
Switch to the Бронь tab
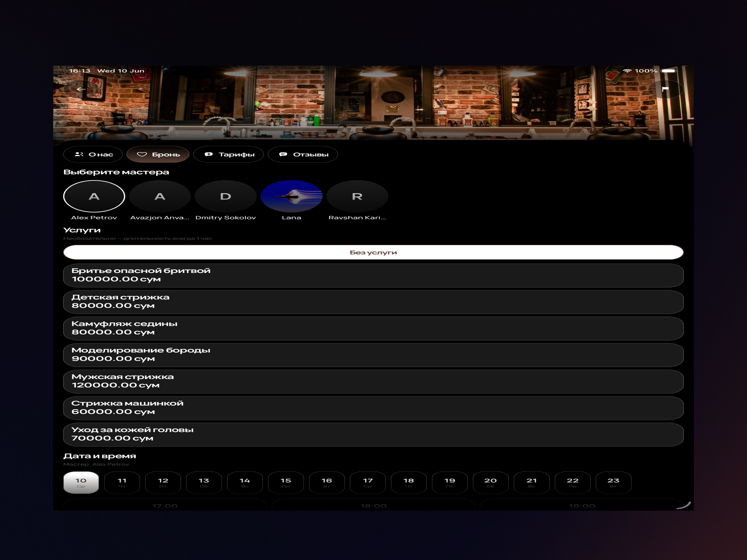(158, 154)
